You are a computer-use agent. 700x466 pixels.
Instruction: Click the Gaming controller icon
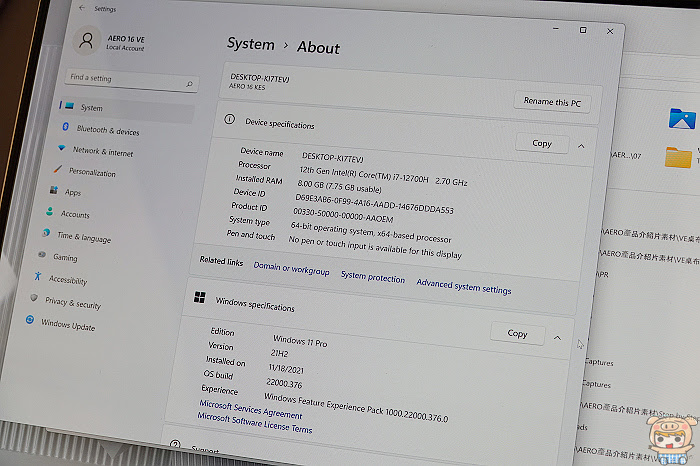pos(42,254)
